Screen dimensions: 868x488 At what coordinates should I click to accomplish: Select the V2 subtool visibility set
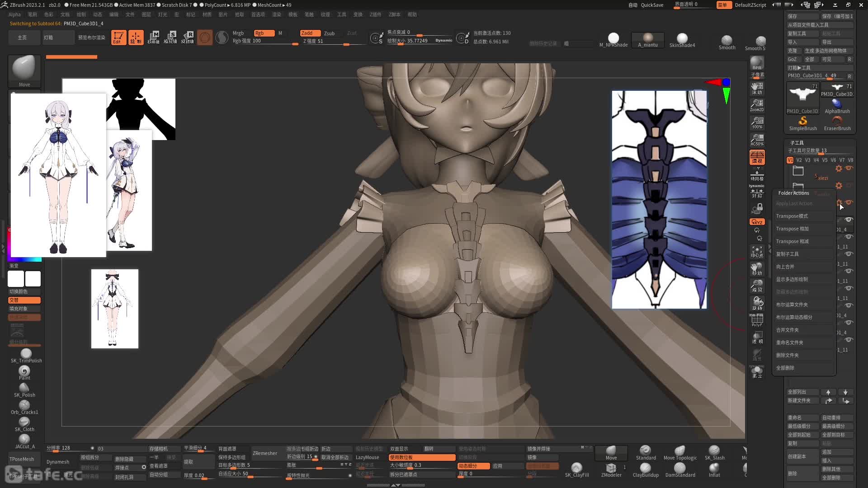point(799,160)
